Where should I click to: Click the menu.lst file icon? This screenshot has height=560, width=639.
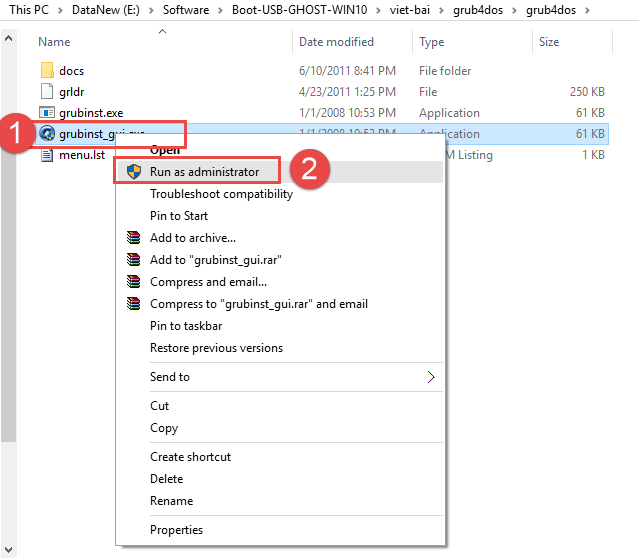pyautogui.click(x=46, y=155)
